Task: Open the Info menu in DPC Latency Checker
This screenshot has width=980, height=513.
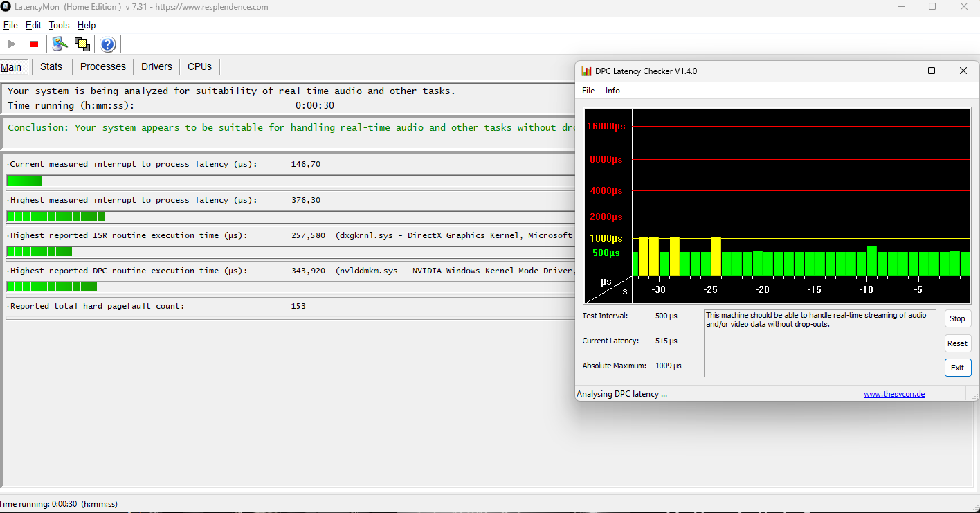Action: point(612,91)
